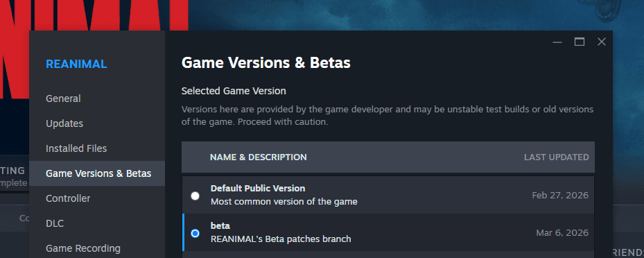Close the properties window
Screen dimensions: 644x258
pos(601,42)
